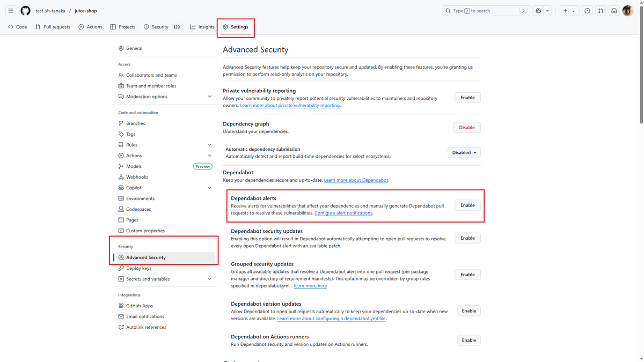Open General settings in sidebar
644x362 pixels.
point(165,48)
